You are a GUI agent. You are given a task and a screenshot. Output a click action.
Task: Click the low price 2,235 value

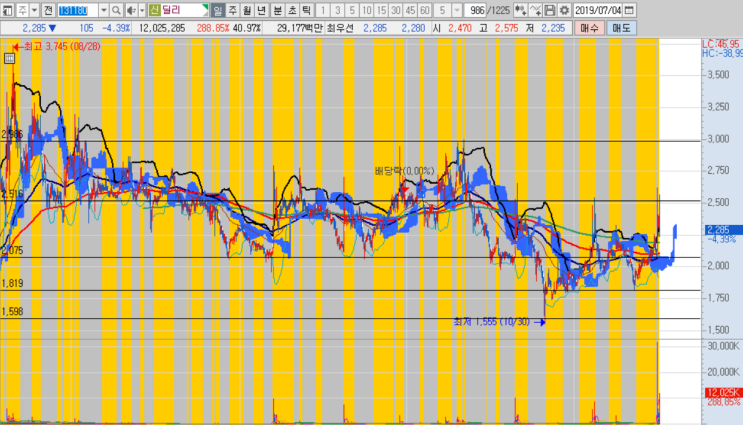[x=553, y=28]
